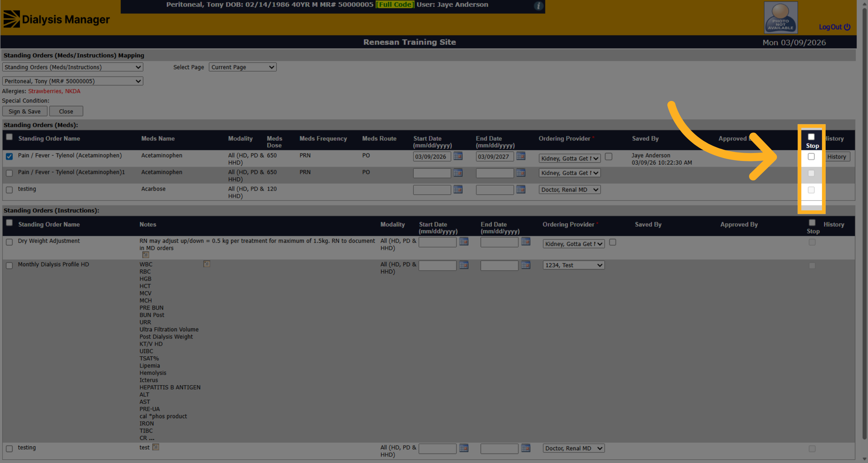Open end date calendar for testing instruction row

pos(526,448)
